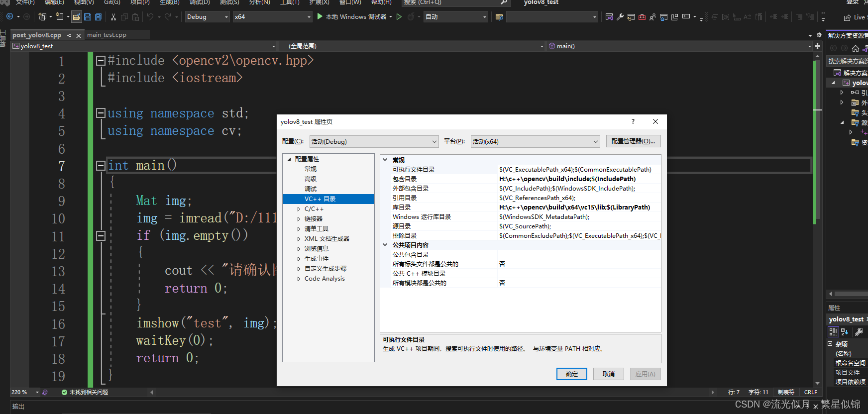Close the post_yolov8.cpp tab
Viewport: 868px width, 414px height.
(79, 35)
